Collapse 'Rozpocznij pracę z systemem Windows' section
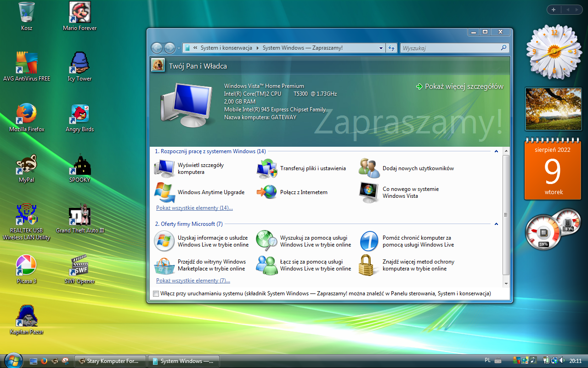Viewport: 588px width, 368px height. point(496,151)
